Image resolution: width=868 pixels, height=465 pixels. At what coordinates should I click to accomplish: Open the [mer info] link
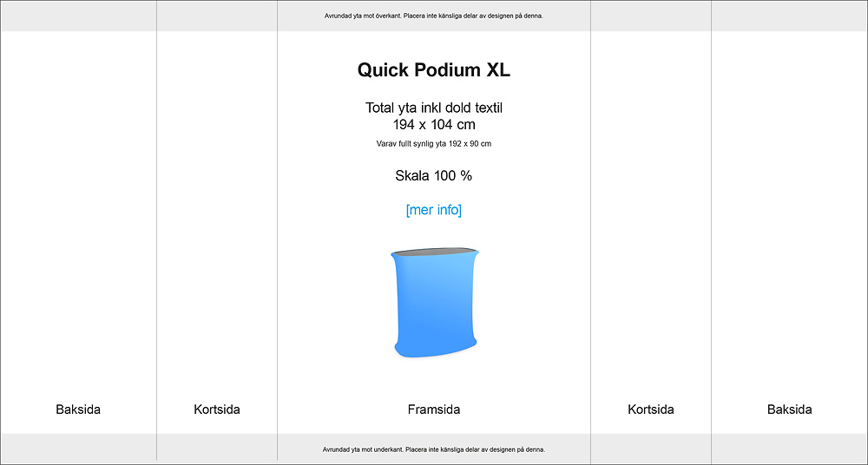click(x=433, y=210)
